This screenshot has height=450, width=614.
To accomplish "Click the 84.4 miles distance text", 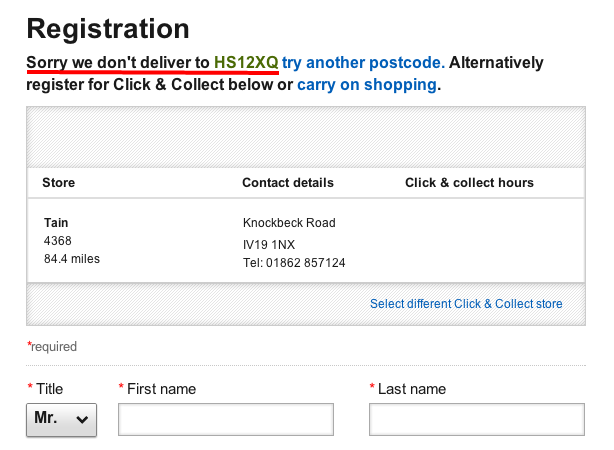I will (x=72, y=259).
